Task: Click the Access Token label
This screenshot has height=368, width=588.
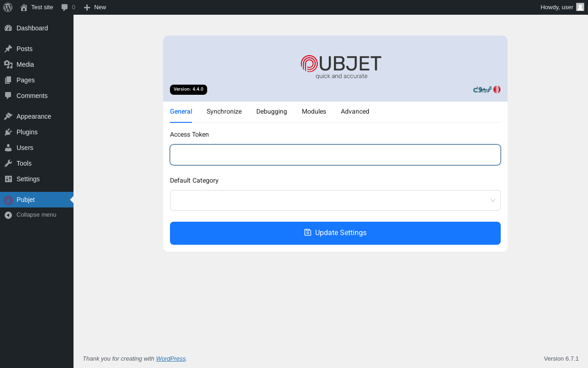Action: [x=189, y=135]
